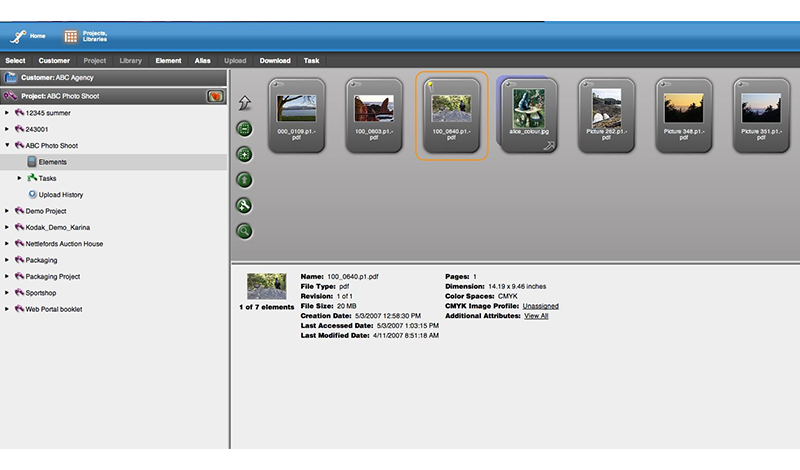Toggle the pin on Picture 262.p1.pdf card
Screen dimensions: 800x470
(588, 84)
